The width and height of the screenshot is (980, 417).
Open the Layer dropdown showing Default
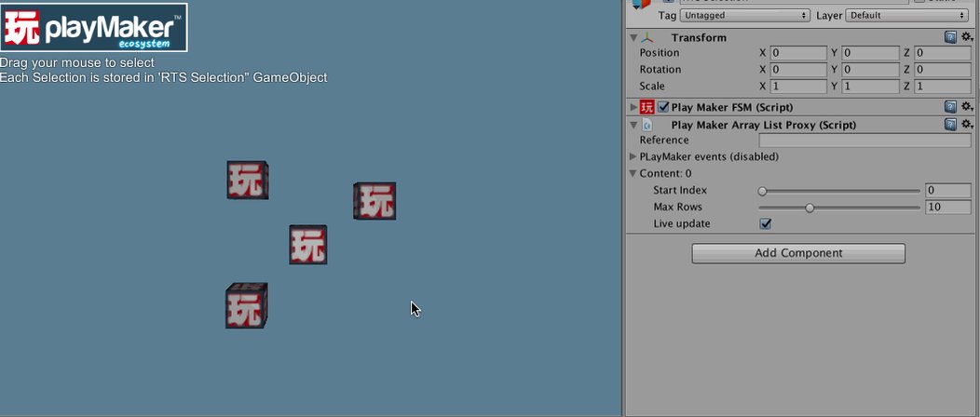click(x=908, y=16)
